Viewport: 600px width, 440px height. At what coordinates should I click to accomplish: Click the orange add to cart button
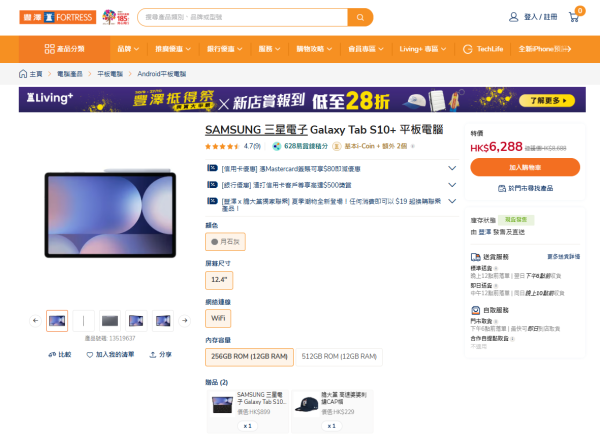[x=525, y=167]
